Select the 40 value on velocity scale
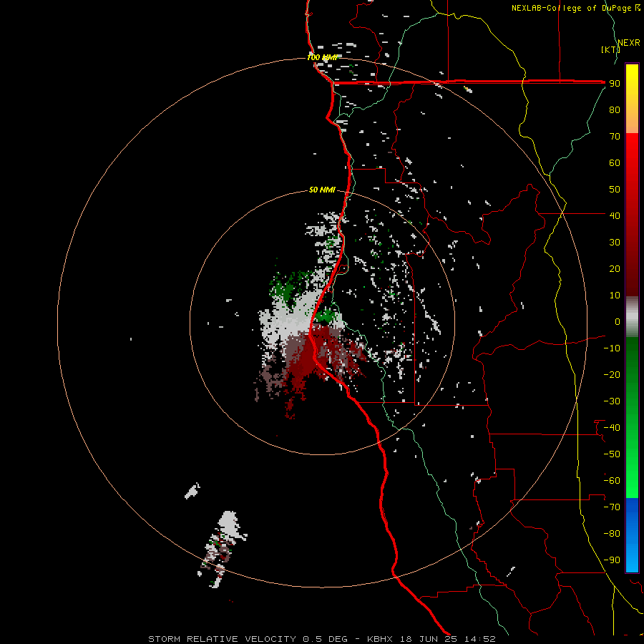 pos(615,215)
